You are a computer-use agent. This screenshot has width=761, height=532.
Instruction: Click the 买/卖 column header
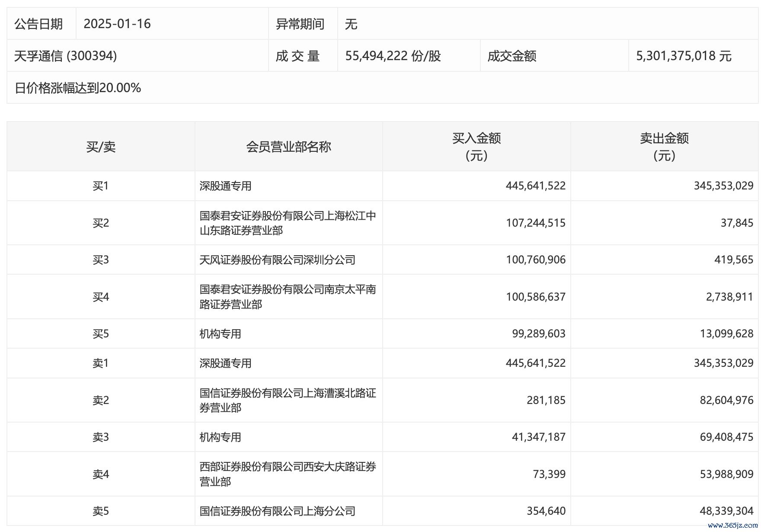[x=101, y=147]
